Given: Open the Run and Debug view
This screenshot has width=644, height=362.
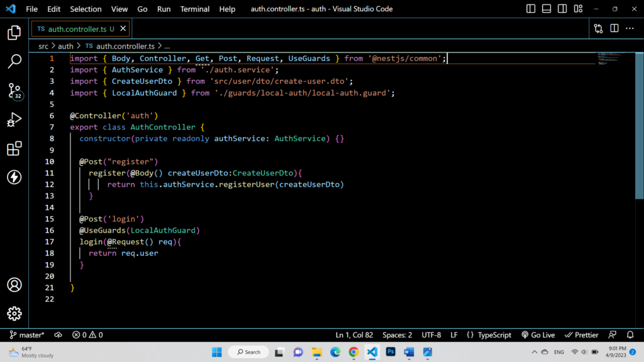Looking at the screenshot, I should point(14,120).
